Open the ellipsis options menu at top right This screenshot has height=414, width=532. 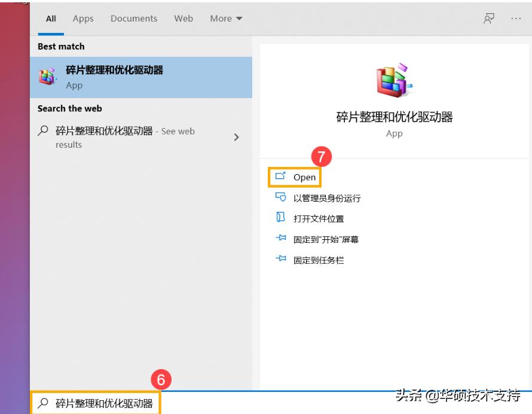click(515, 19)
